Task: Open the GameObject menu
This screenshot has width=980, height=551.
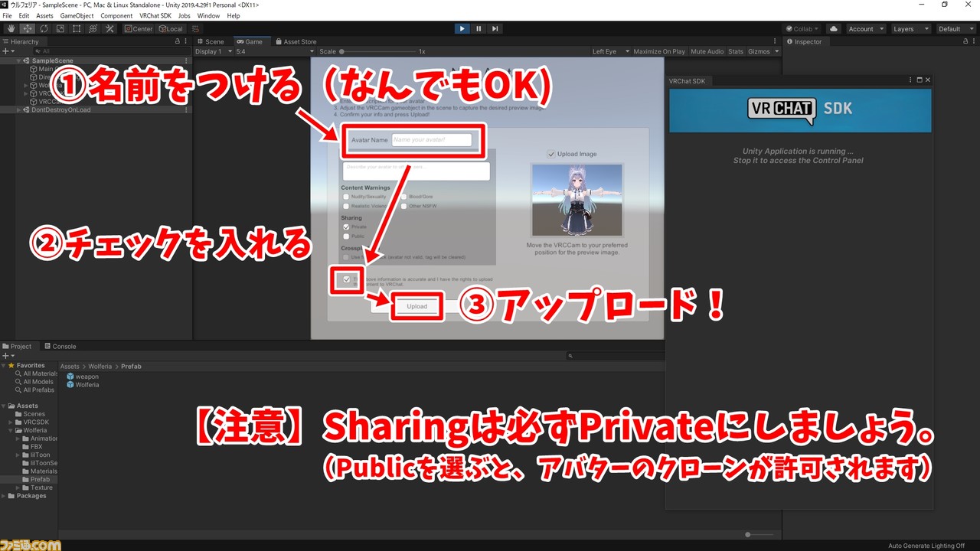Action: pos(76,15)
